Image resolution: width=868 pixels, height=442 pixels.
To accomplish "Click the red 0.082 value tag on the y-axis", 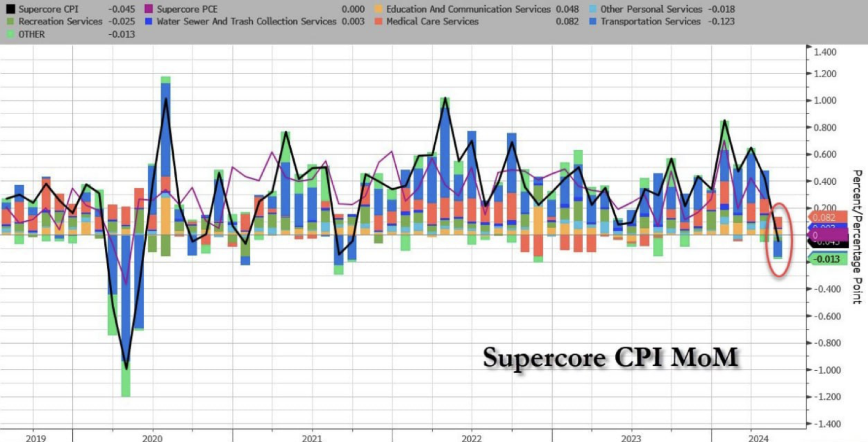I will [827, 217].
